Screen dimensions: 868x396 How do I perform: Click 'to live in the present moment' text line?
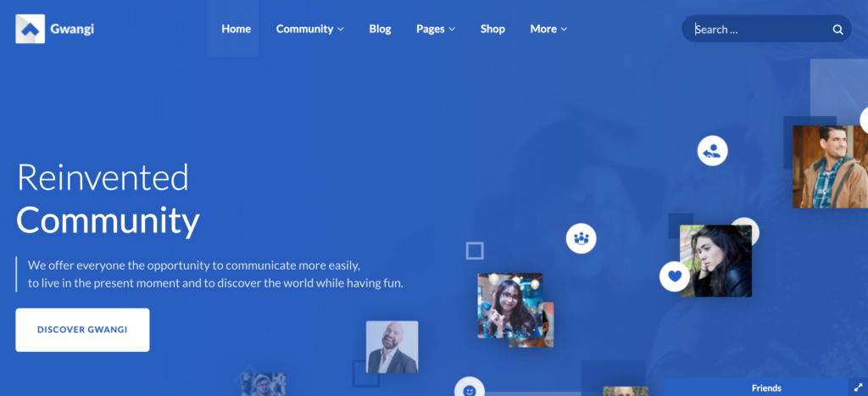(x=215, y=283)
